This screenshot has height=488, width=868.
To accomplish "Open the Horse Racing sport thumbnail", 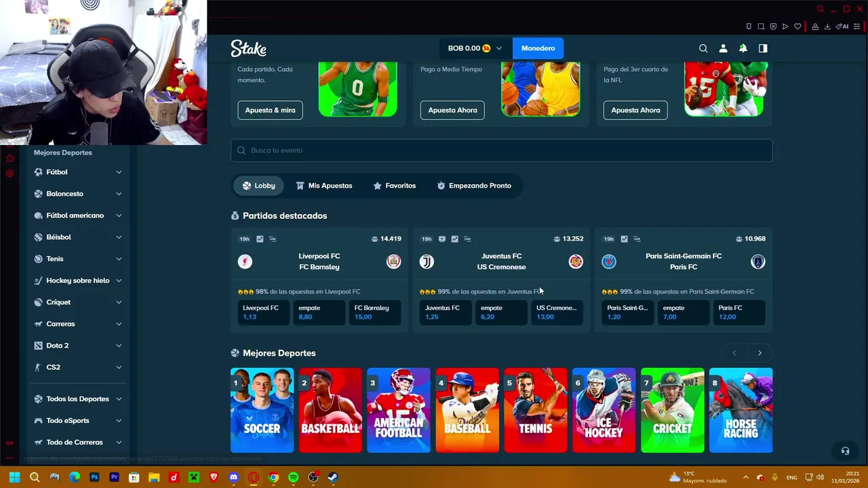I will (741, 410).
